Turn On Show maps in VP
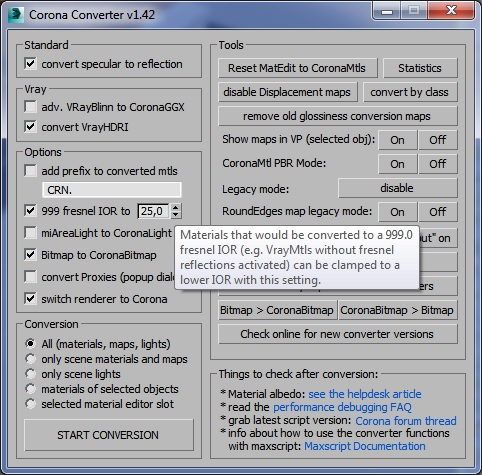 pyautogui.click(x=397, y=140)
